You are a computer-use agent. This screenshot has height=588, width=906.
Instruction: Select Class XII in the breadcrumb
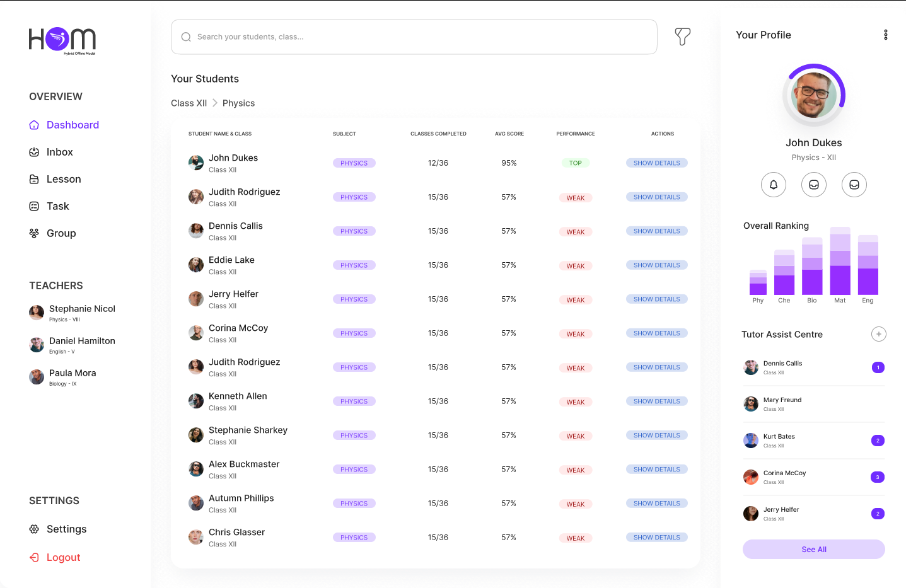click(x=189, y=103)
